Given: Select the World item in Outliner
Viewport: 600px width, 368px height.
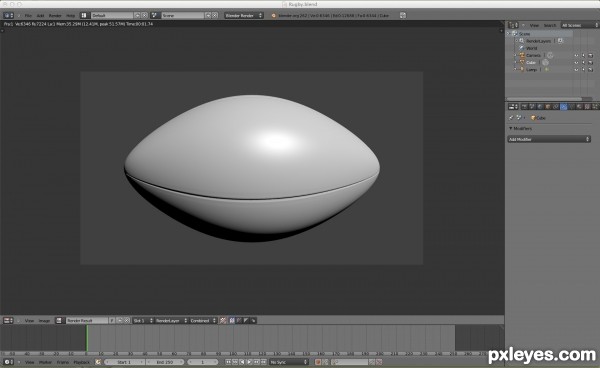Looking at the screenshot, I should (x=531, y=48).
